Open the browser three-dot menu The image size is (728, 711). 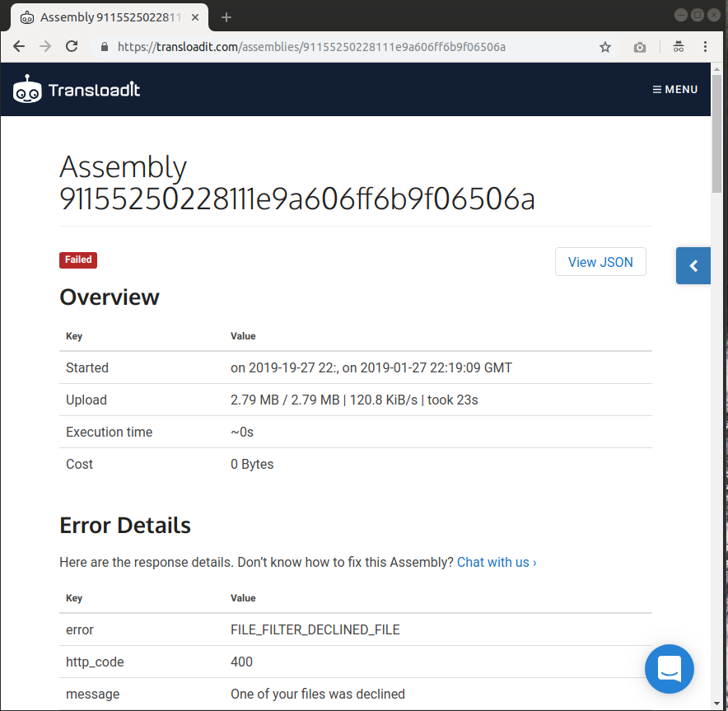(x=705, y=46)
